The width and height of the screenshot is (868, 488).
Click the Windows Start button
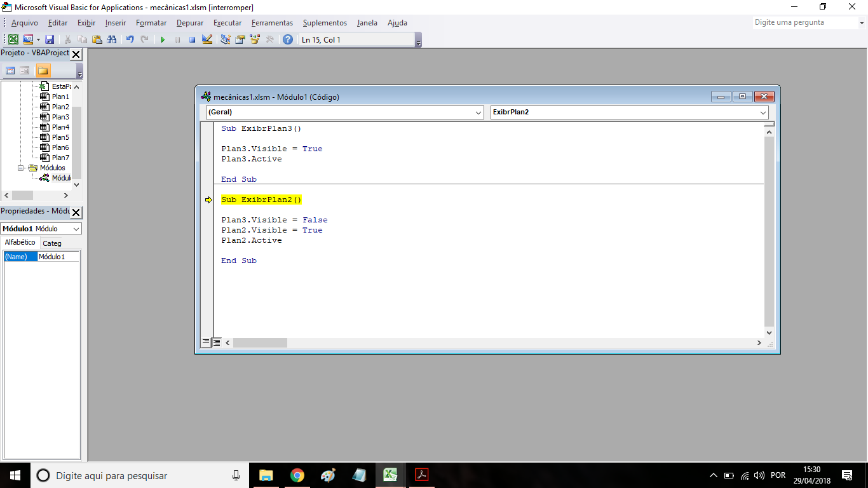click(15, 475)
